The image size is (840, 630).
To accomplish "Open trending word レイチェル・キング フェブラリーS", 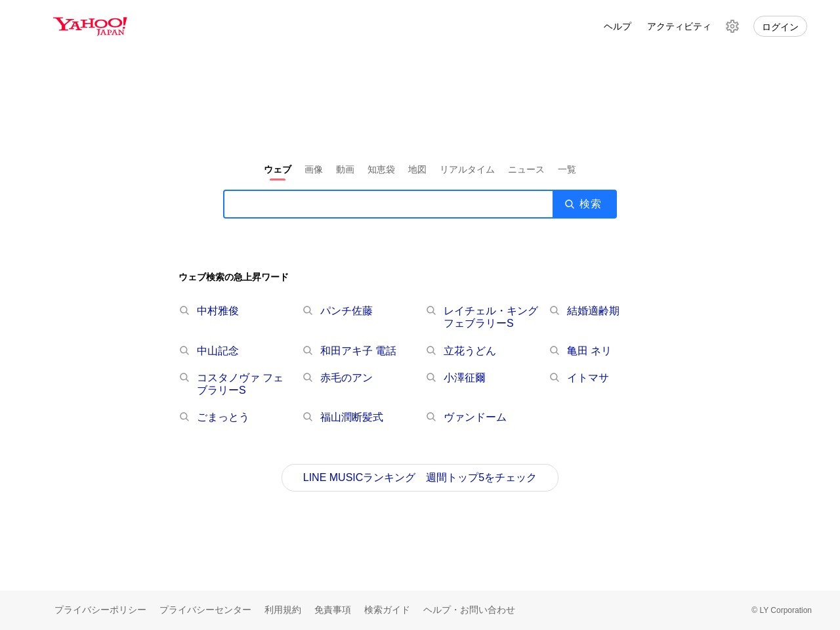I will coord(491,317).
